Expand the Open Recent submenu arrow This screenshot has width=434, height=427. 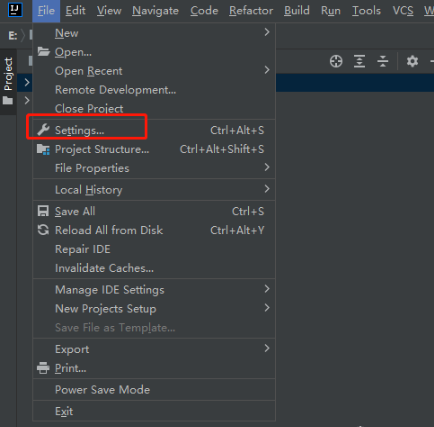point(267,70)
